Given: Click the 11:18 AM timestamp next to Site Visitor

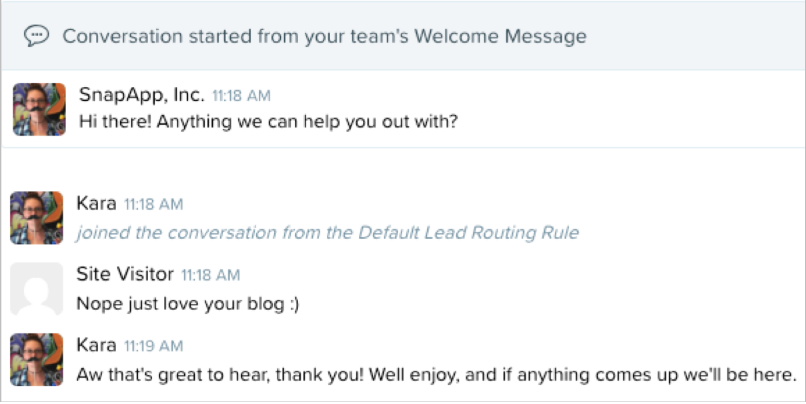Looking at the screenshot, I should 211,275.
